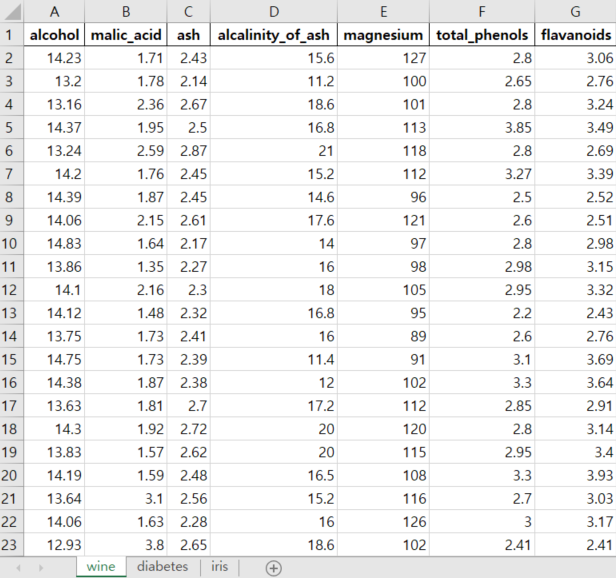This screenshot has height=578, width=616.
Task: Select column C header
Action: (x=189, y=11)
